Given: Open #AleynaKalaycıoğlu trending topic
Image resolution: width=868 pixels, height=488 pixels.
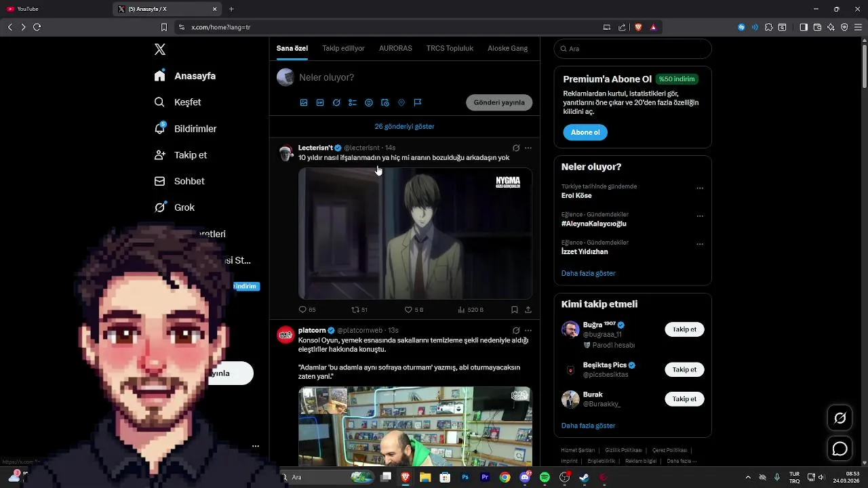Looking at the screenshot, I should pos(594,224).
